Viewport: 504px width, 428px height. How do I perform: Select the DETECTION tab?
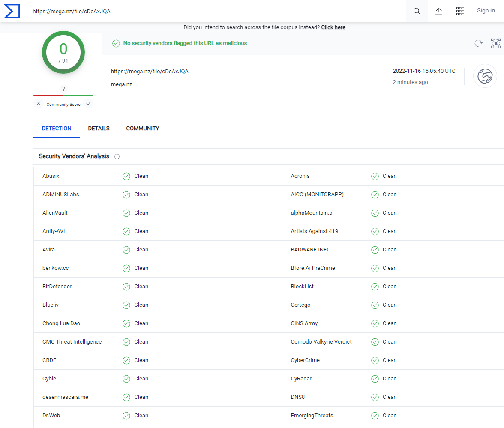57,129
